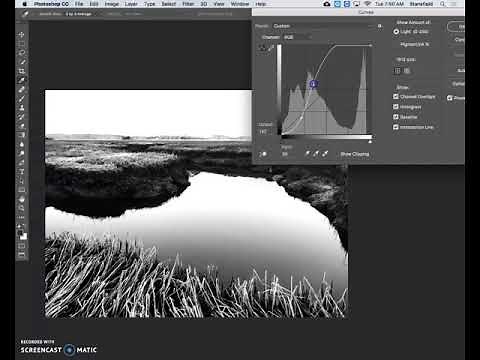Set detailed 10% grid in Curves

pyautogui.click(x=407, y=71)
